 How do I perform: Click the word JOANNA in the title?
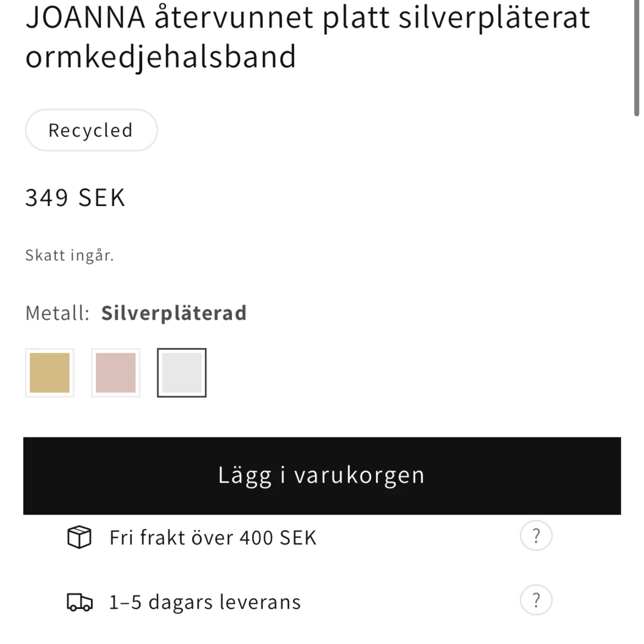[85, 17]
